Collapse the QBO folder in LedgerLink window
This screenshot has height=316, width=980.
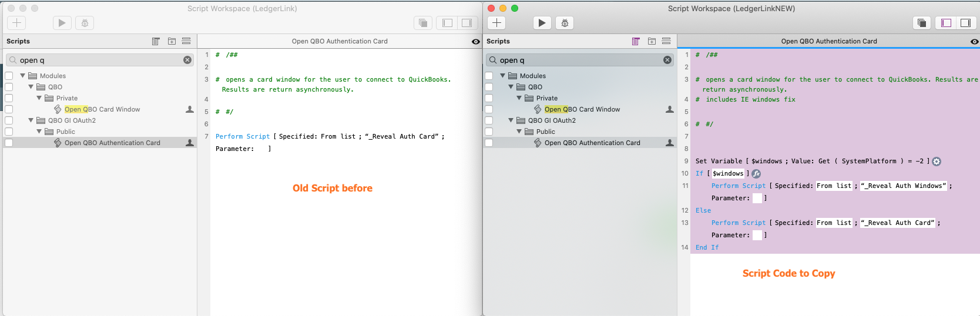click(x=31, y=87)
